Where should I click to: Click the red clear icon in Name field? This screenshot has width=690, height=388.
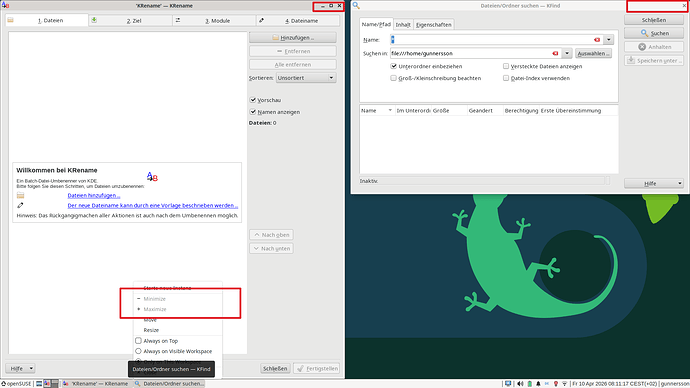point(597,40)
